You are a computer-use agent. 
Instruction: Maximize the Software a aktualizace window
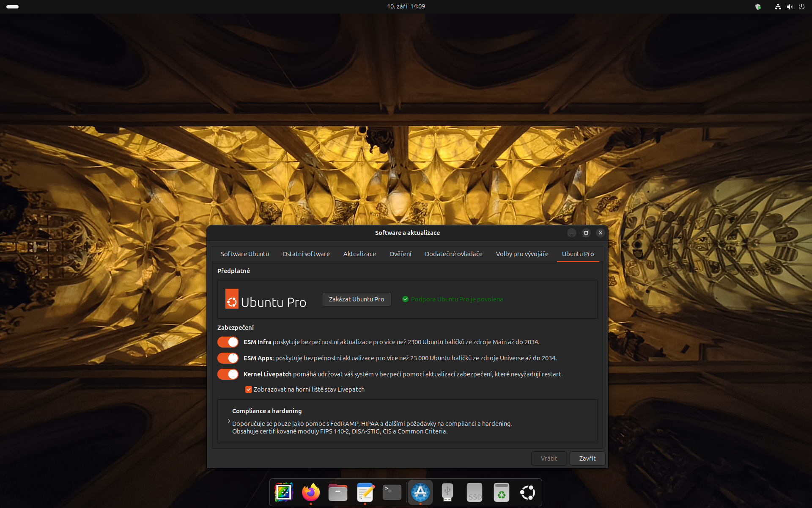tap(586, 233)
